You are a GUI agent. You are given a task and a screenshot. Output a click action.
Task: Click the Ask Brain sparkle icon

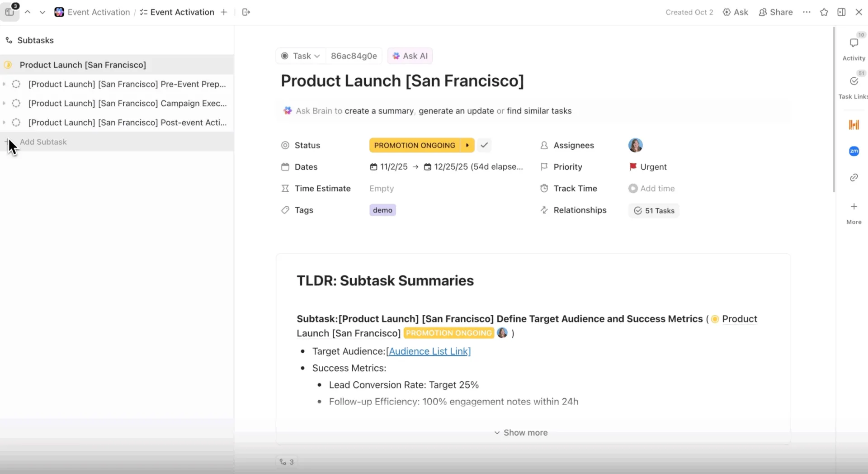tap(288, 111)
